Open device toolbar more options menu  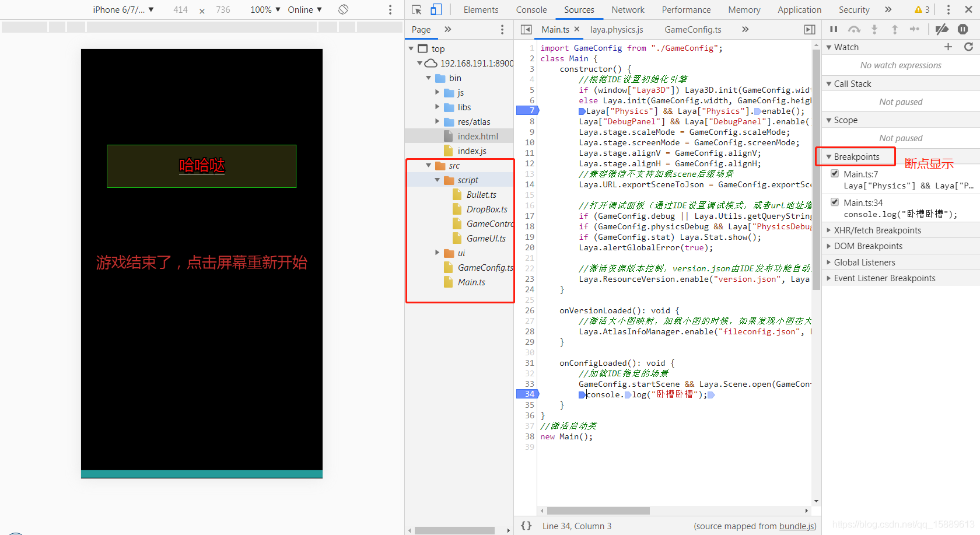(390, 9)
